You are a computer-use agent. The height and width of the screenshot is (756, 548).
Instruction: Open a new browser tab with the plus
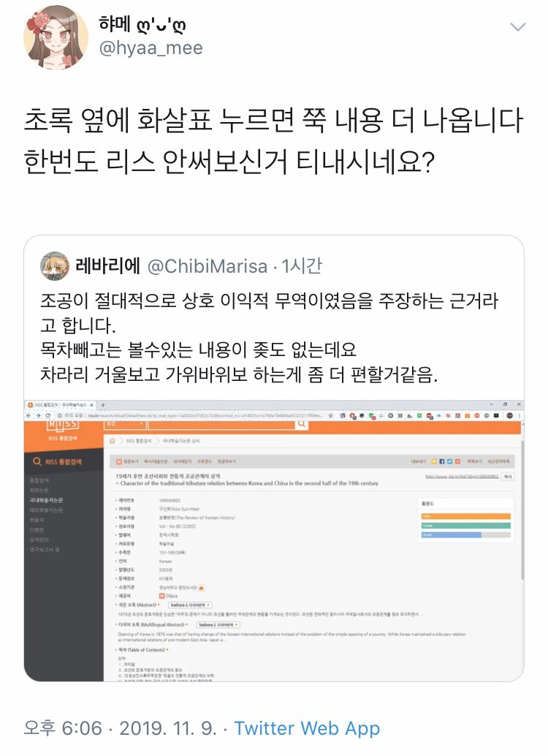tap(103, 404)
